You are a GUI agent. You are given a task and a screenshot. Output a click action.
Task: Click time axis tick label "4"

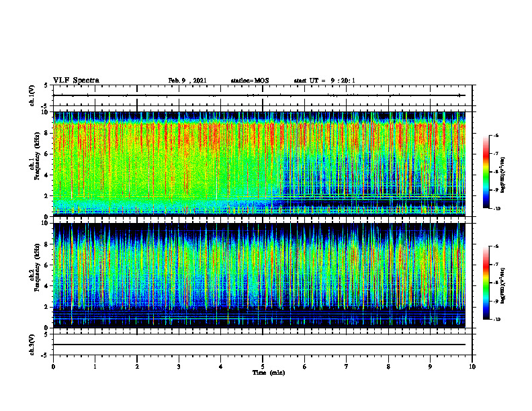coord(220,367)
